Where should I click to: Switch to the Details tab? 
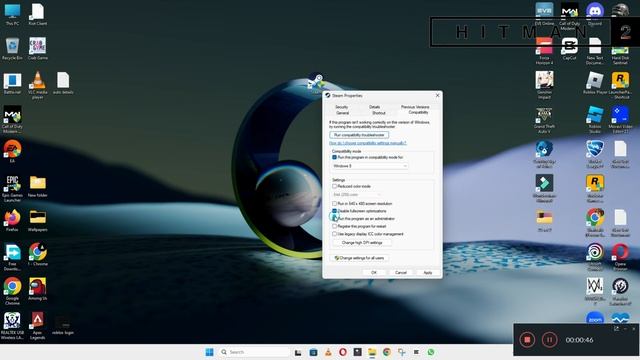374,107
